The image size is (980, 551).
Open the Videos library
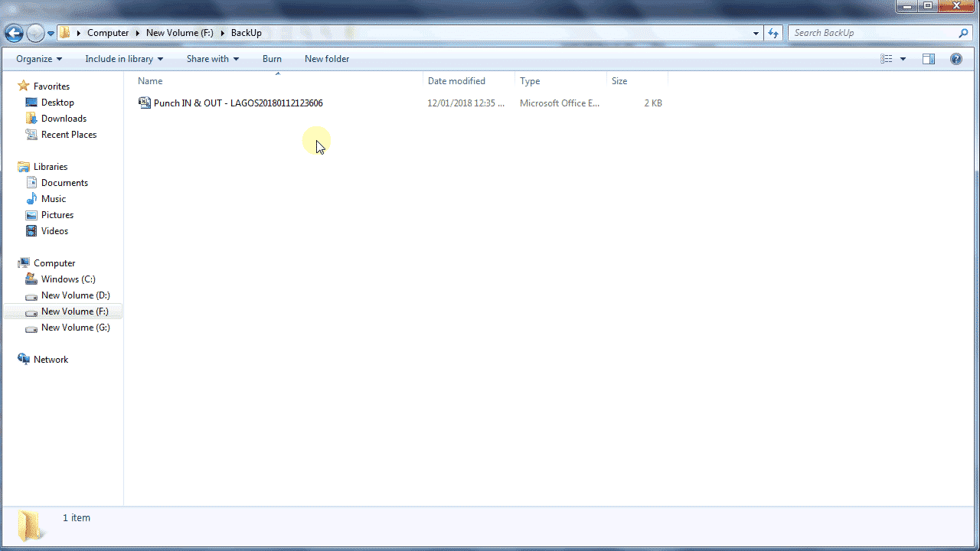54,231
